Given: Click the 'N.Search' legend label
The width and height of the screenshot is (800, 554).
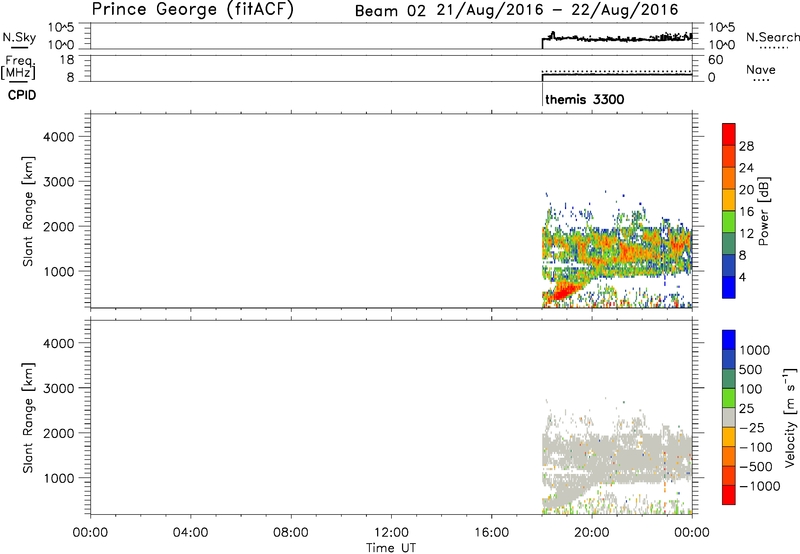Looking at the screenshot, I should [772, 37].
